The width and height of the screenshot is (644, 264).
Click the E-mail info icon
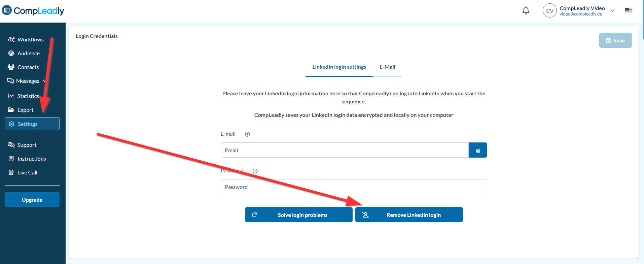[247, 134]
